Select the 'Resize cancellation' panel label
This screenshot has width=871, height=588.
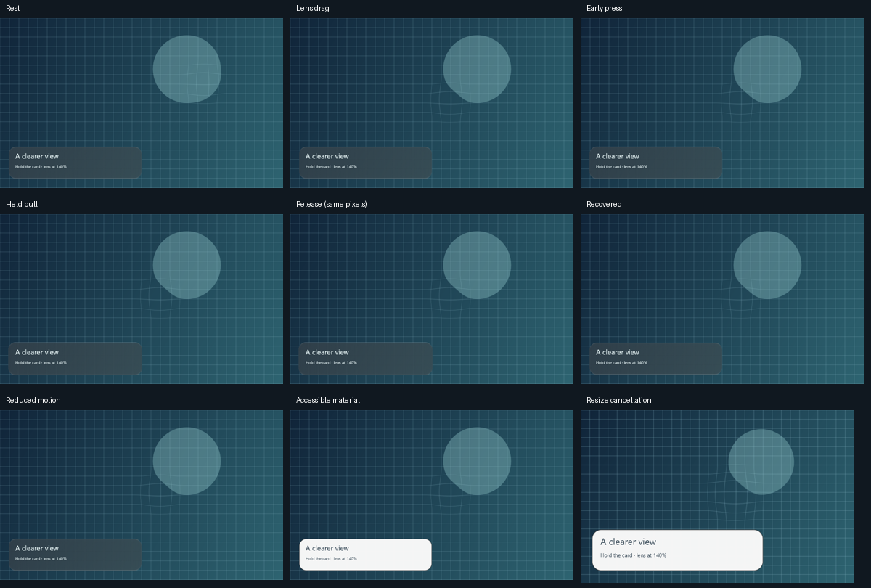tap(619, 400)
